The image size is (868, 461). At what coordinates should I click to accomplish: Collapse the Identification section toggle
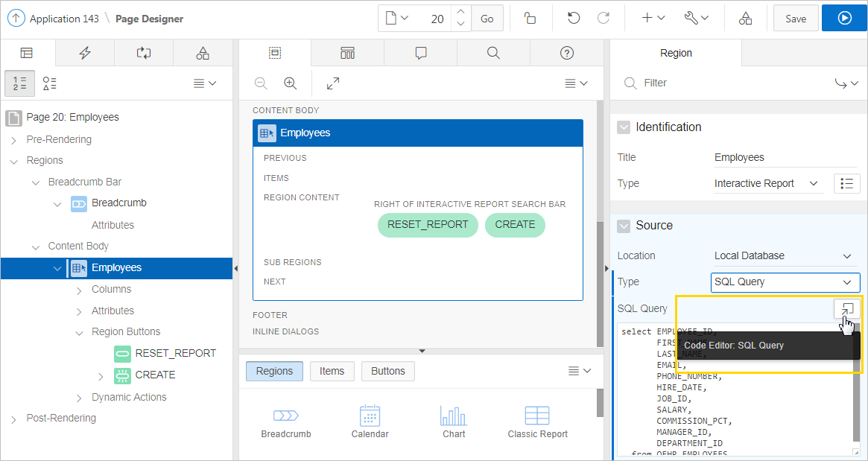pos(624,127)
